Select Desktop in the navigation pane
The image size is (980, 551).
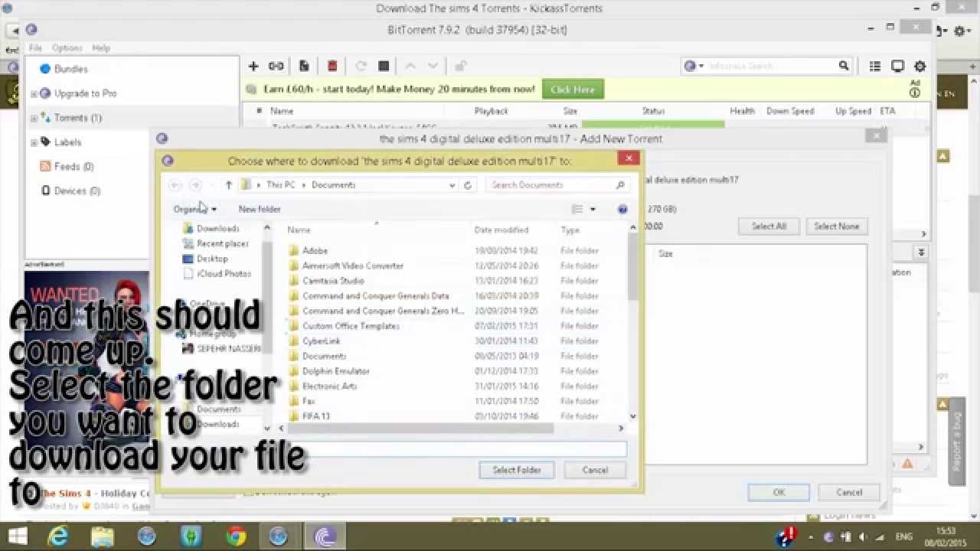(x=212, y=259)
